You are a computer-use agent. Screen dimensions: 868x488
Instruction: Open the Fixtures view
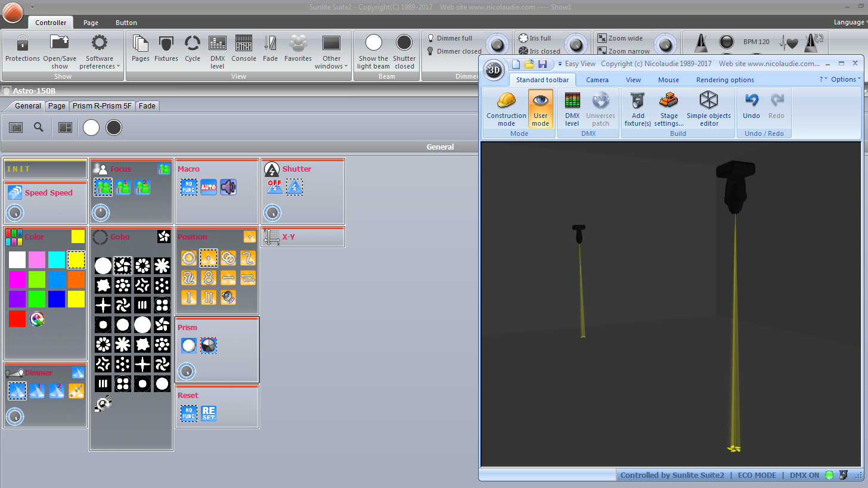coord(166,49)
